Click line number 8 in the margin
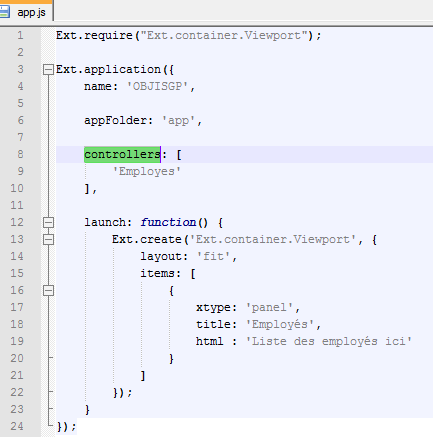 [x=20, y=154]
